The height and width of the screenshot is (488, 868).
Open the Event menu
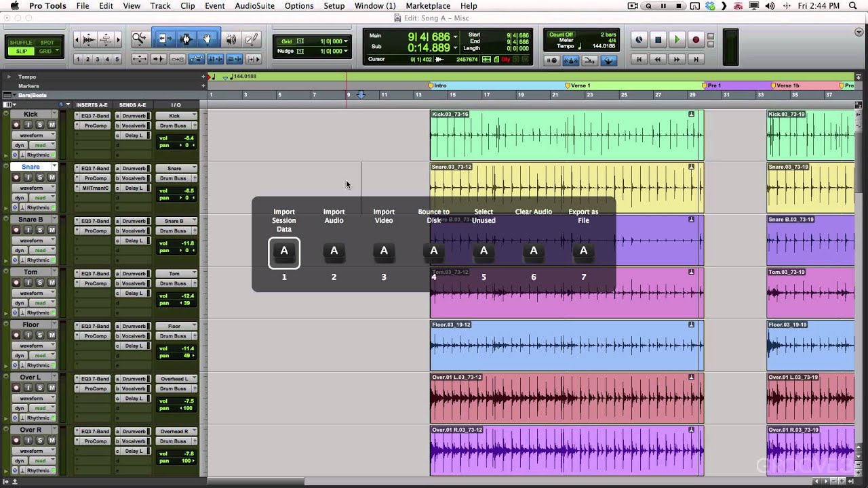214,6
